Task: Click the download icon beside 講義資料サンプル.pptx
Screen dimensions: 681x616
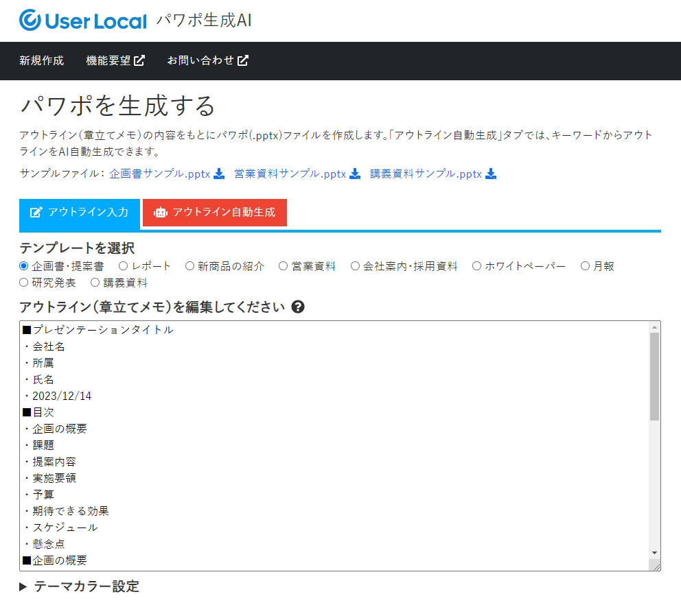Action: [x=491, y=174]
